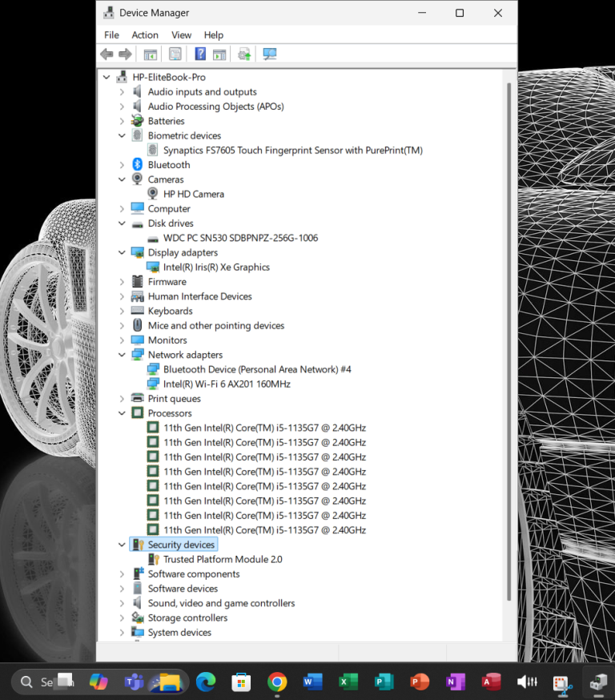The width and height of the screenshot is (615, 700).
Task: Expand the Batteries category
Action: tap(122, 121)
